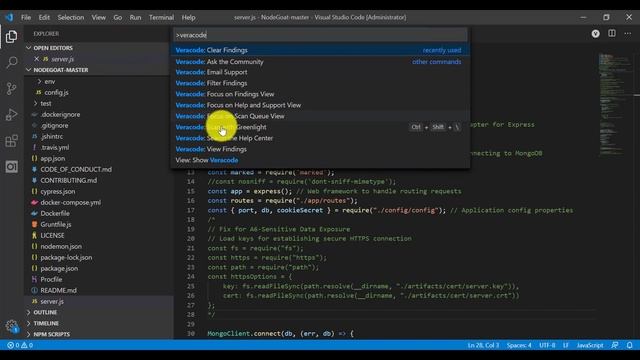Viewport: 640px width, 360px height.
Task: Select server.js in the file tree
Action: [52, 302]
